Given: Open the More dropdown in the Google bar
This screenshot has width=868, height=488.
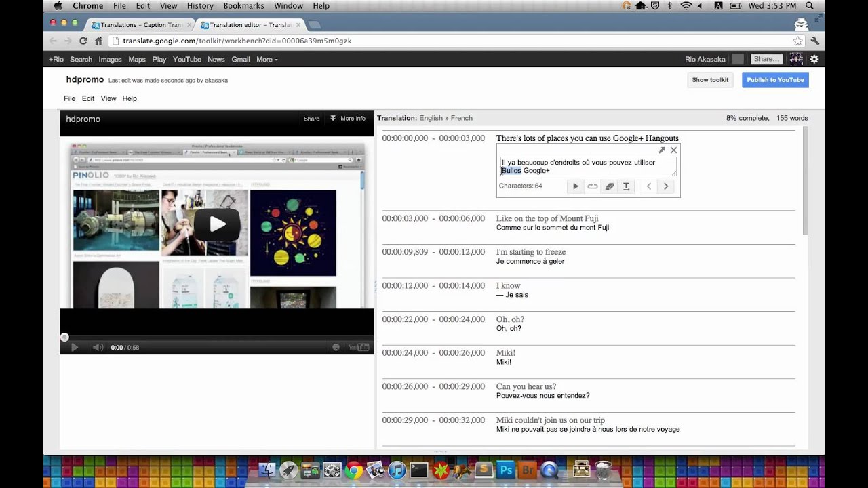Looking at the screenshot, I should point(267,60).
